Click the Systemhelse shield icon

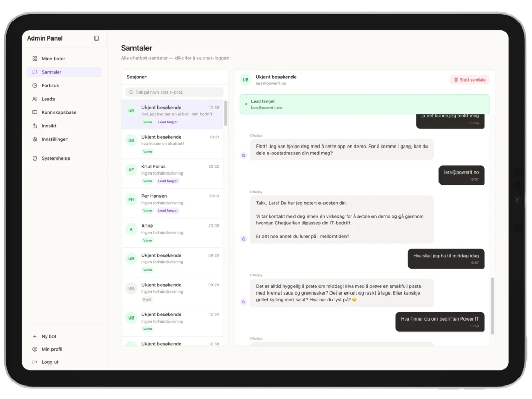(35, 158)
